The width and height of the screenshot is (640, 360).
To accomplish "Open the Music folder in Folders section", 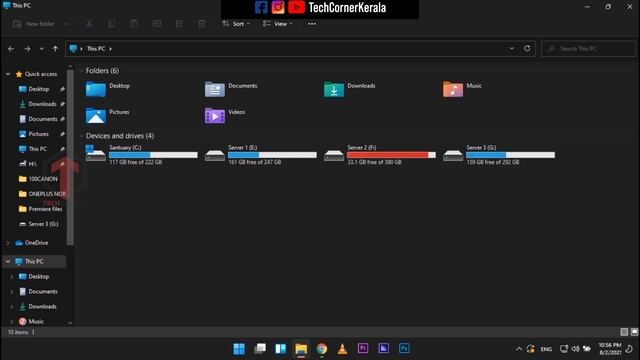I will [x=462, y=89].
